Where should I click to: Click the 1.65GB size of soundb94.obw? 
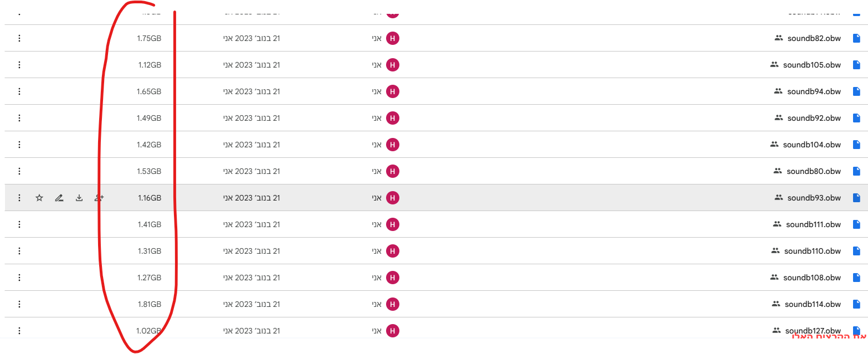(149, 91)
